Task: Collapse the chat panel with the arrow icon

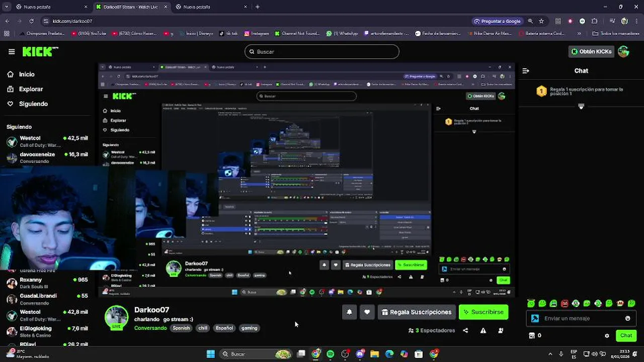Action: pos(526,71)
